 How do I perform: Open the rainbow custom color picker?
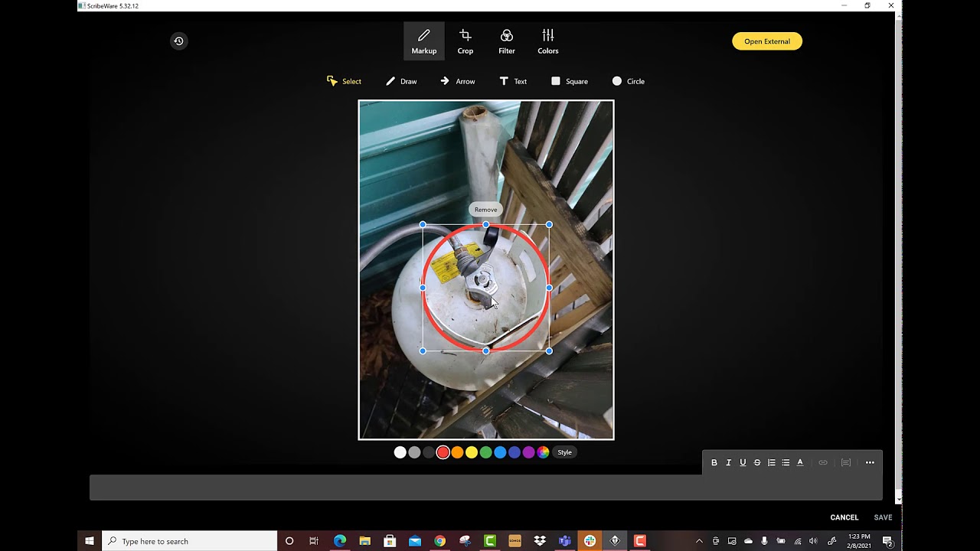coord(543,452)
